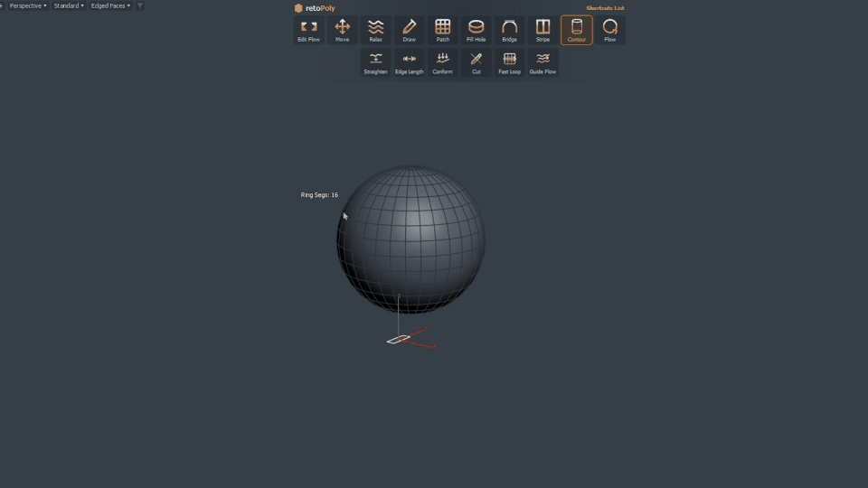The width and height of the screenshot is (868, 488).
Task: Click the sphere mesh in viewport
Action: 410,239
